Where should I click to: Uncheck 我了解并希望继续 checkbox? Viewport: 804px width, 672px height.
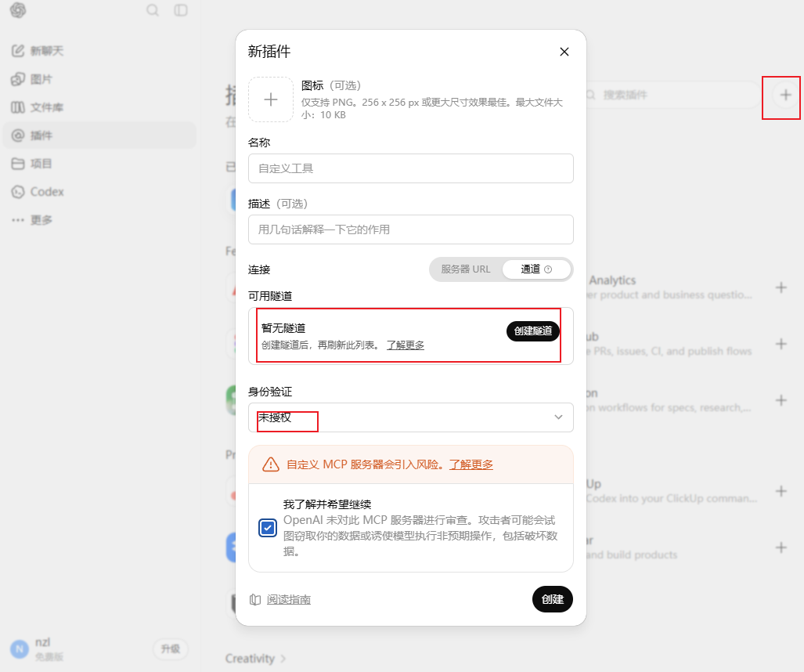(268, 528)
